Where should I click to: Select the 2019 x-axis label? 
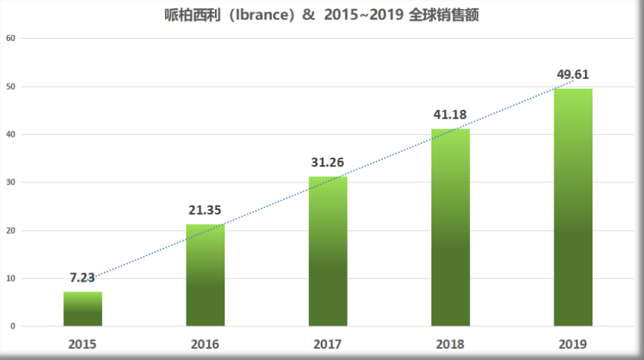click(572, 344)
